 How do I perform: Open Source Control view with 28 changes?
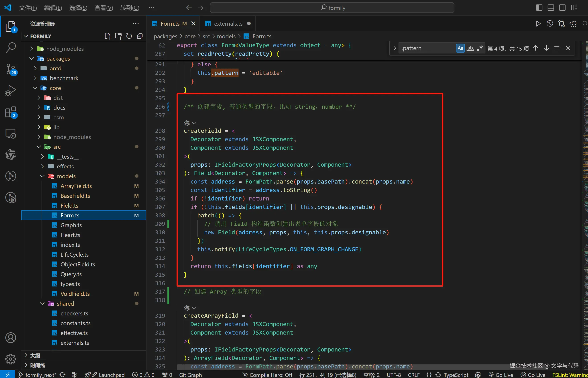click(x=10, y=69)
